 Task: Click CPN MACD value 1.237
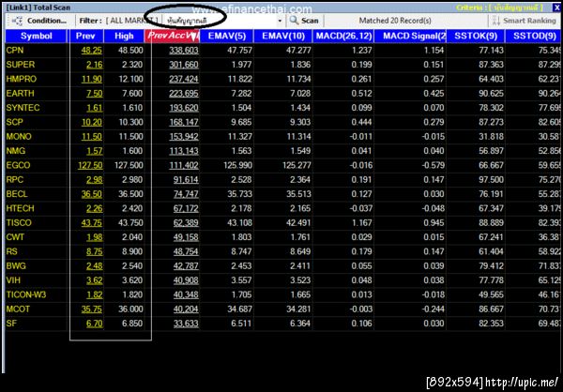point(361,51)
